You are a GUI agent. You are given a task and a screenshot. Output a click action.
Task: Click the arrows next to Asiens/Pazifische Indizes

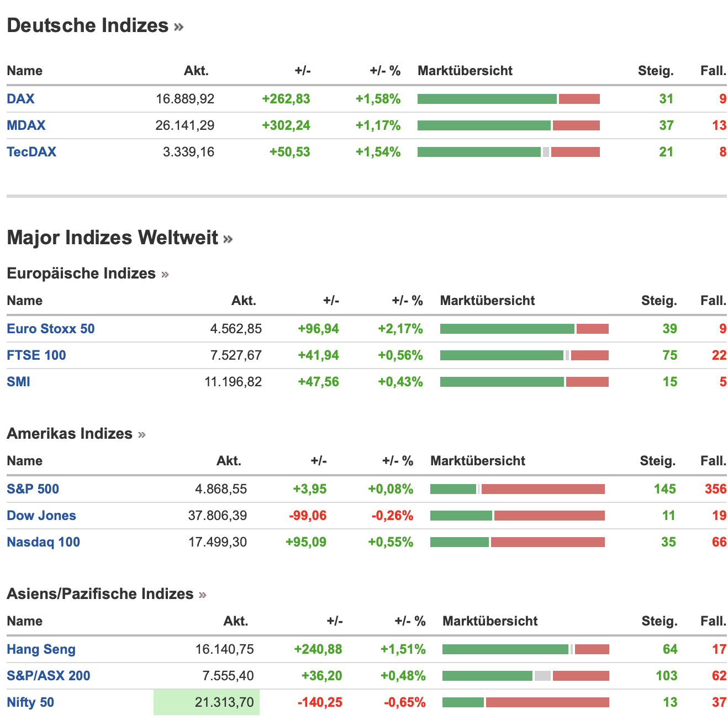click(203, 595)
